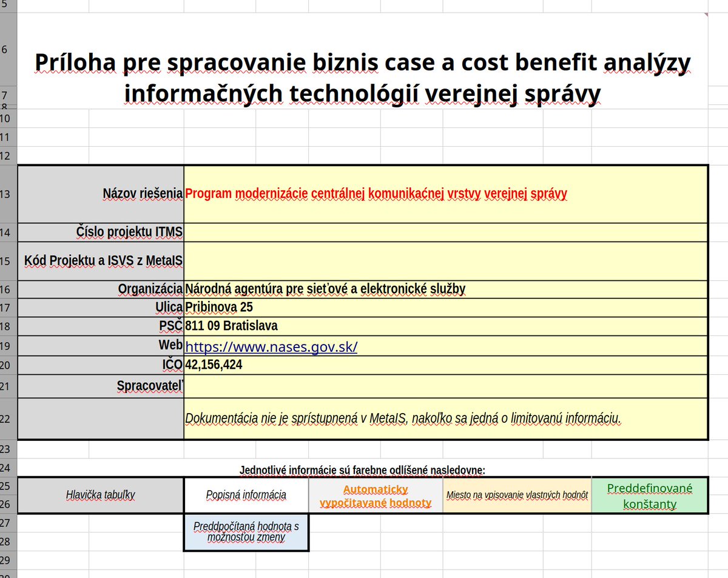This screenshot has height=578, width=728.
Task: Select row header 22
Action: tap(8, 418)
